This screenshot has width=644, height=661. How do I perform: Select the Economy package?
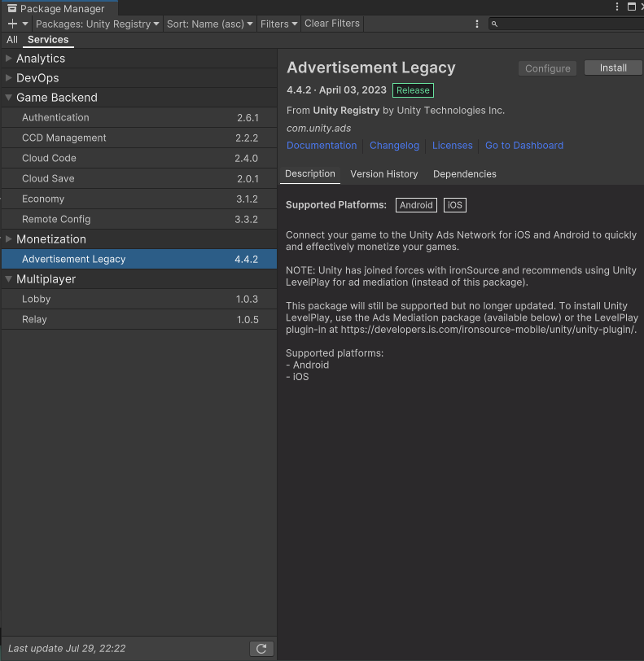pyautogui.click(x=138, y=199)
